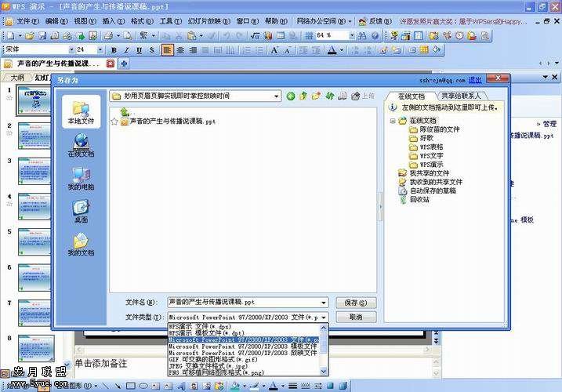The width and height of the screenshot is (562, 392).
Task: Open the 编辑 menu
Action: (56, 21)
